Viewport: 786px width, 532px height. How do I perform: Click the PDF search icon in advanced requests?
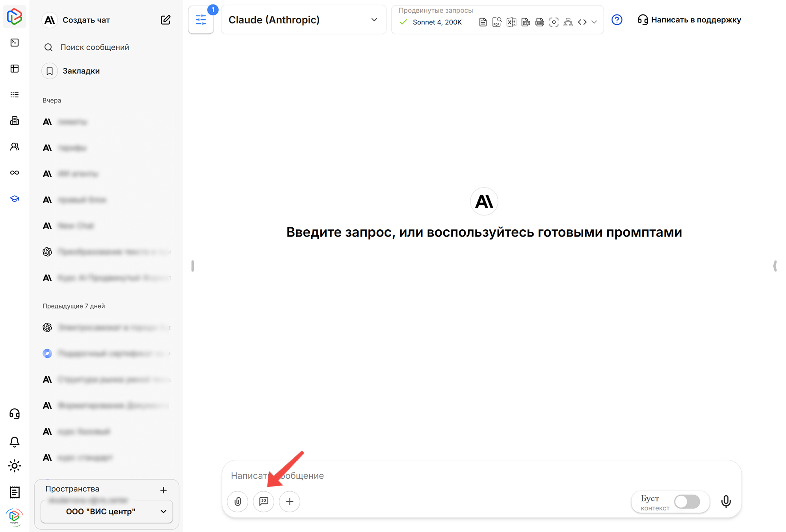pos(497,22)
